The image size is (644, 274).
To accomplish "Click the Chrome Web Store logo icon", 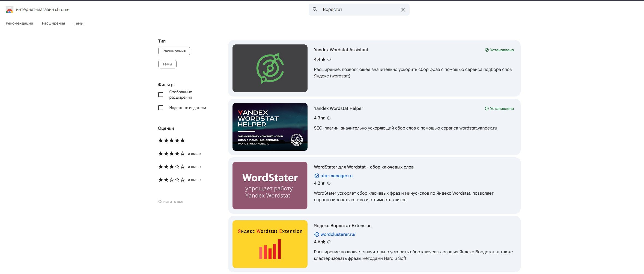I will (x=10, y=10).
